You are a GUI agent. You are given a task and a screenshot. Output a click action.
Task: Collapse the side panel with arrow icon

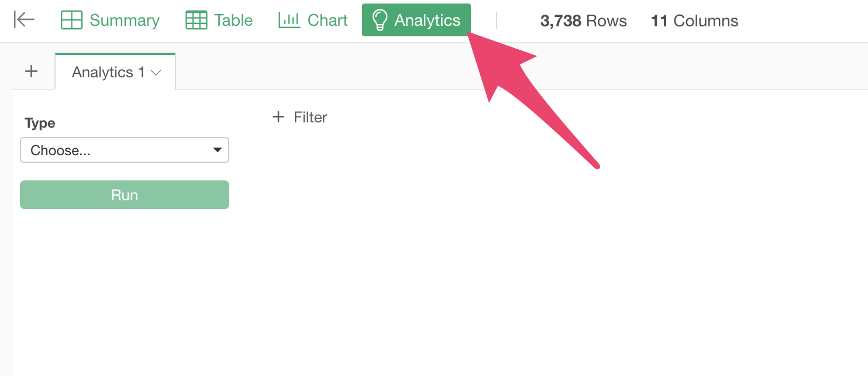pos(24,20)
